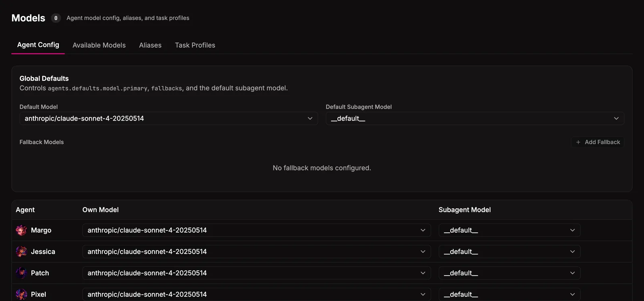Image resolution: width=644 pixels, height=301 pixels.
Task: Click the Global Defaults heading
Action: 44,78
